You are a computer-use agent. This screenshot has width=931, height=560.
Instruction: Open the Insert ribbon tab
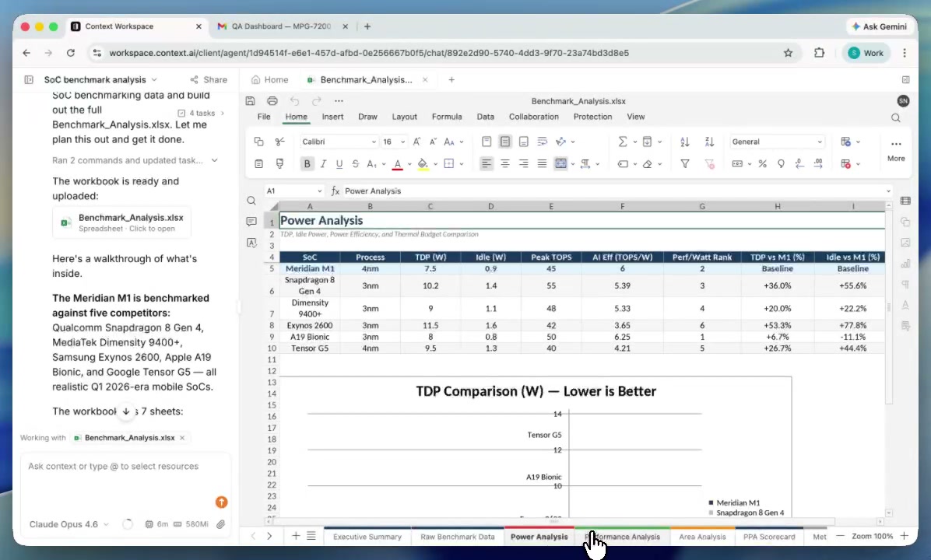pyautogui.click(x=332, y=117)
